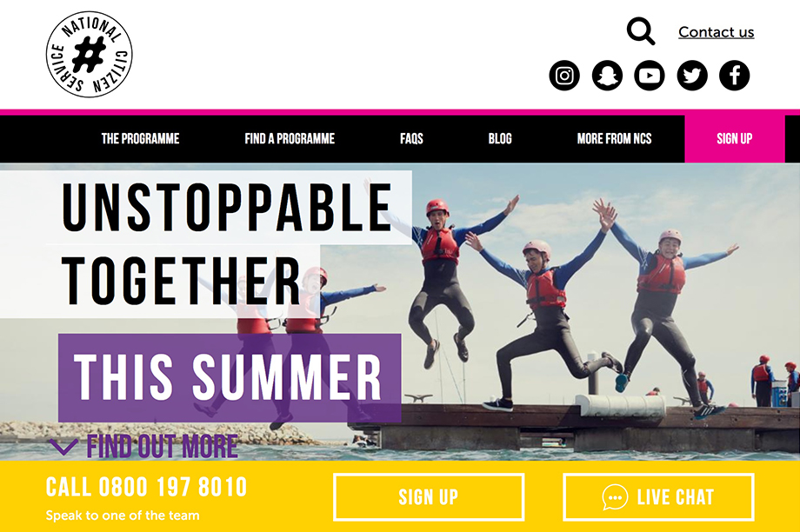Open the Twitter bird icon
The width and height of the screenshot is (800, 532).
pos(692,76)
